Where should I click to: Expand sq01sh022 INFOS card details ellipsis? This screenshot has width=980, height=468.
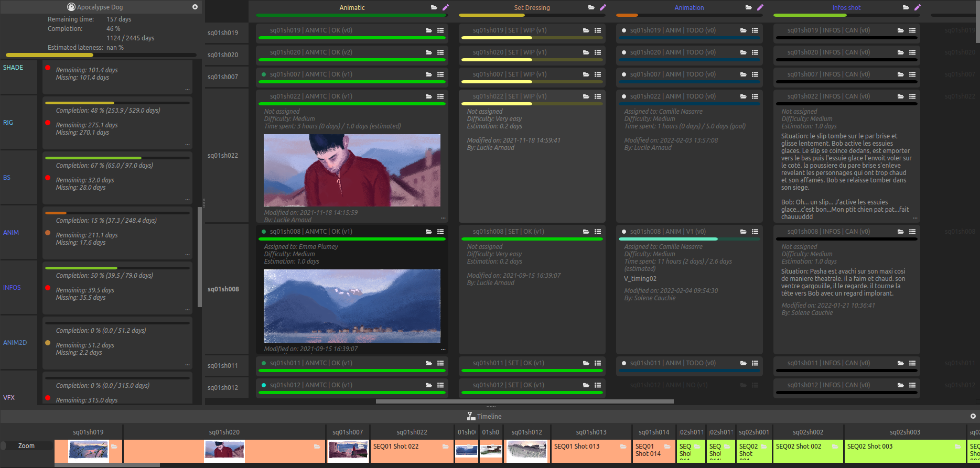pos(915,217)
